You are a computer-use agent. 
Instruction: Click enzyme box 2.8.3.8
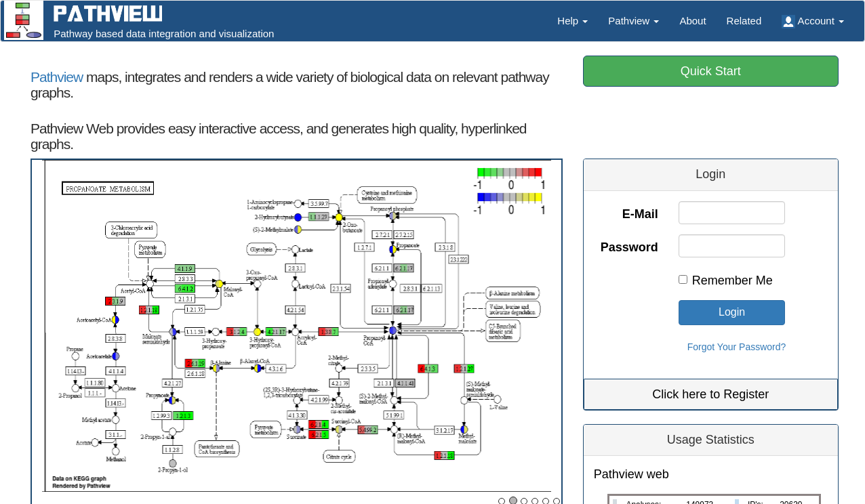click(x=116, y=338)
